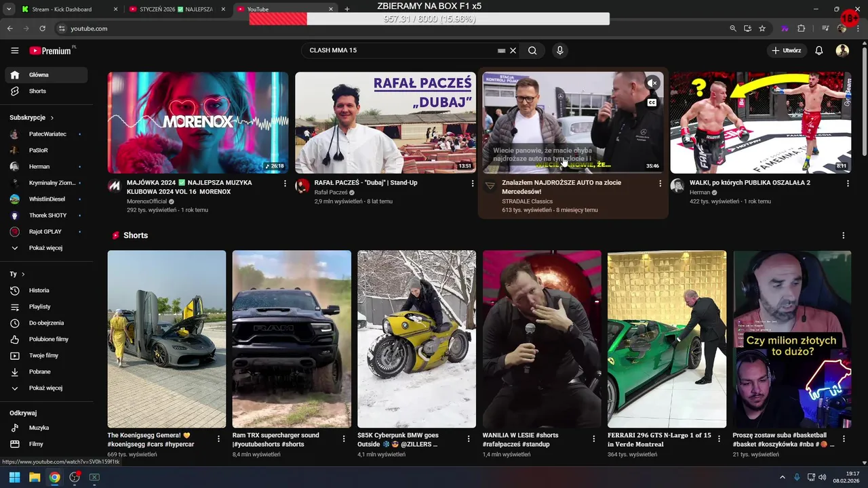Open the PatecWariatec subscription channel
This screenshot has height=488, width=868.
[45, 134]
